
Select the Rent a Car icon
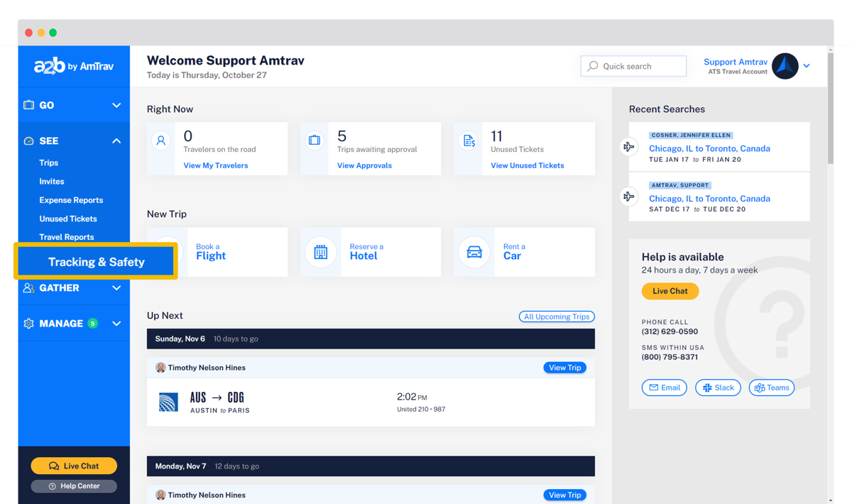tap(474, 251)
